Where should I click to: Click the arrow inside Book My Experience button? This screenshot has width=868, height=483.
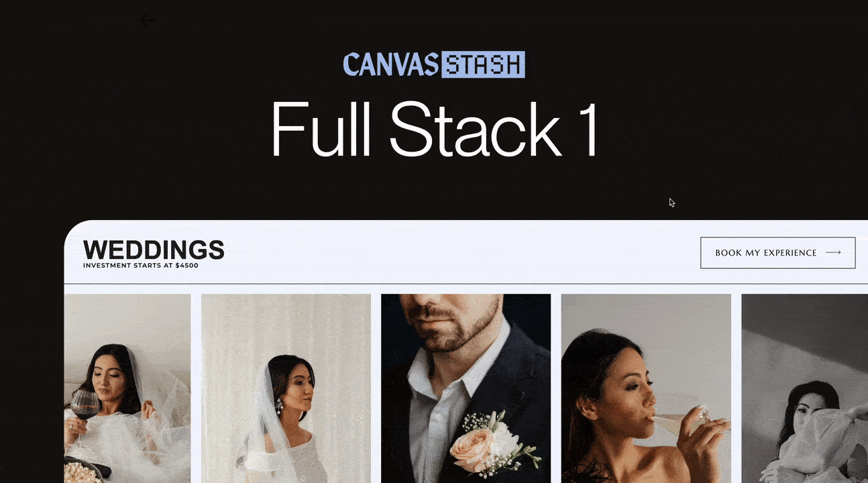834,253
